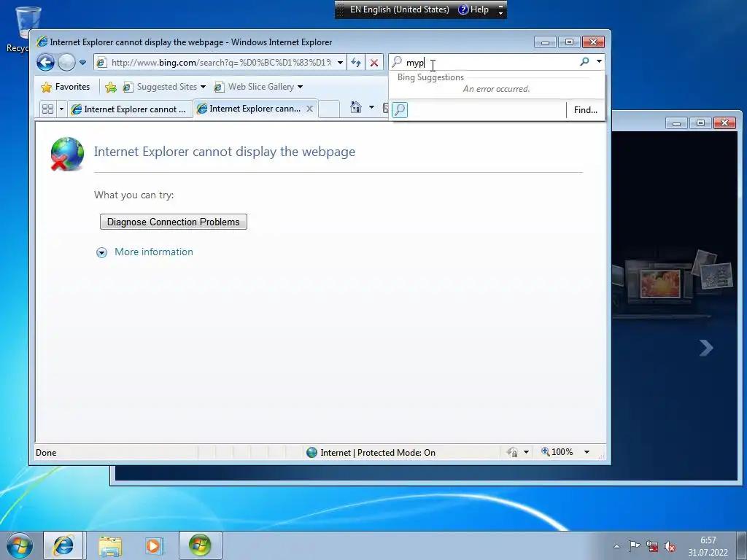The width and height of the screenshot is (747, 560).
Task: Expand the Suggested Sites dropdown arrow
Action: 203,87
